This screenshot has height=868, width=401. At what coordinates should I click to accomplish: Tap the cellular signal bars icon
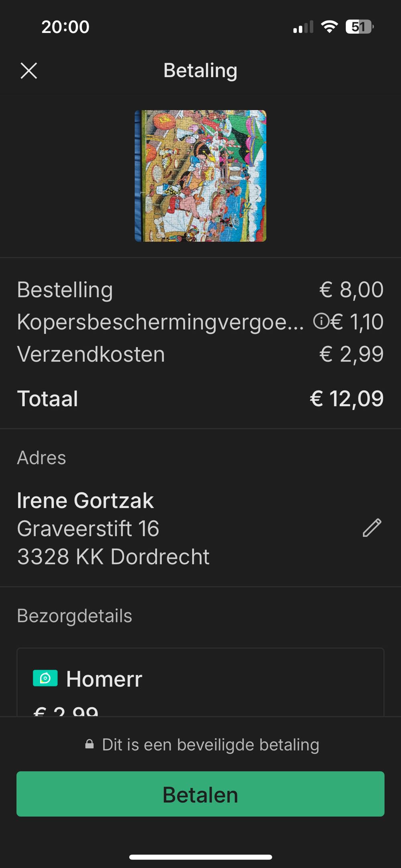tap(303, 27)
